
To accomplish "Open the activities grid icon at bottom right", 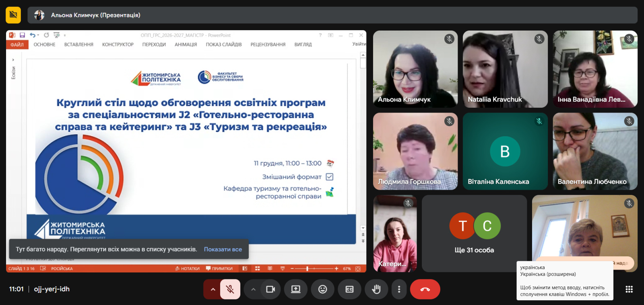I will 629,289.
